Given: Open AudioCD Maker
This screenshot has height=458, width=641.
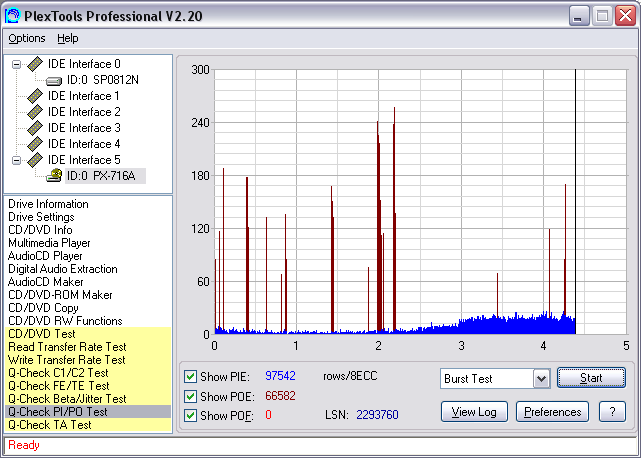Looking at the screenshot, I should tap(45, 282).
